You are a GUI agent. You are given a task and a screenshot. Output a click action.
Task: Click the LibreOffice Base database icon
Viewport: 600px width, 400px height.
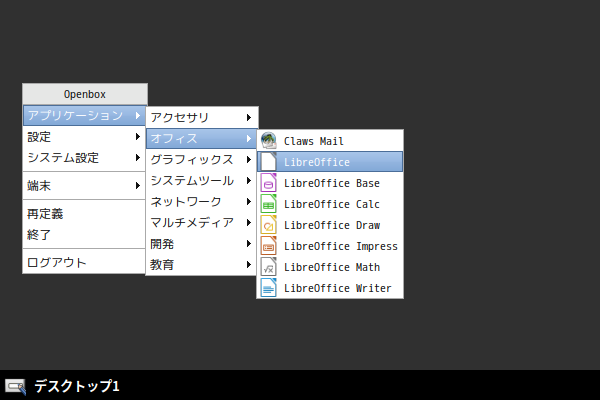tap(269, 183)
